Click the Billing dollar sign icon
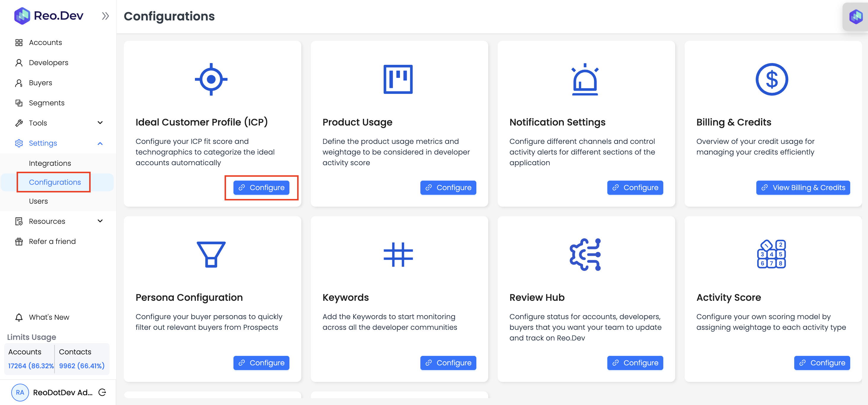 [x=772, y=79]
